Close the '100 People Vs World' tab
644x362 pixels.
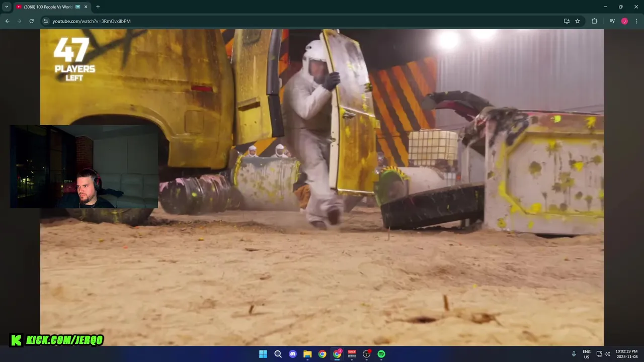[86, 7]
